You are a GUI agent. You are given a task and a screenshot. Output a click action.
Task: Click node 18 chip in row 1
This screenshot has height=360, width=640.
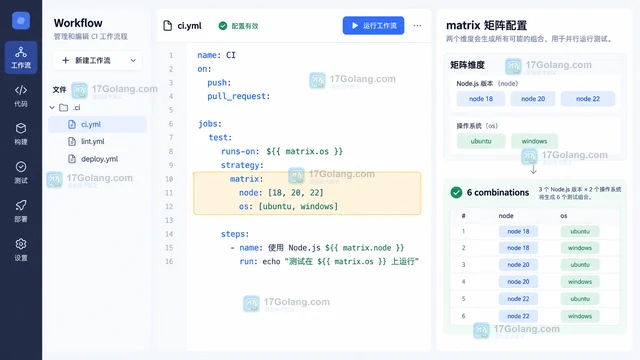click(518, 231)
